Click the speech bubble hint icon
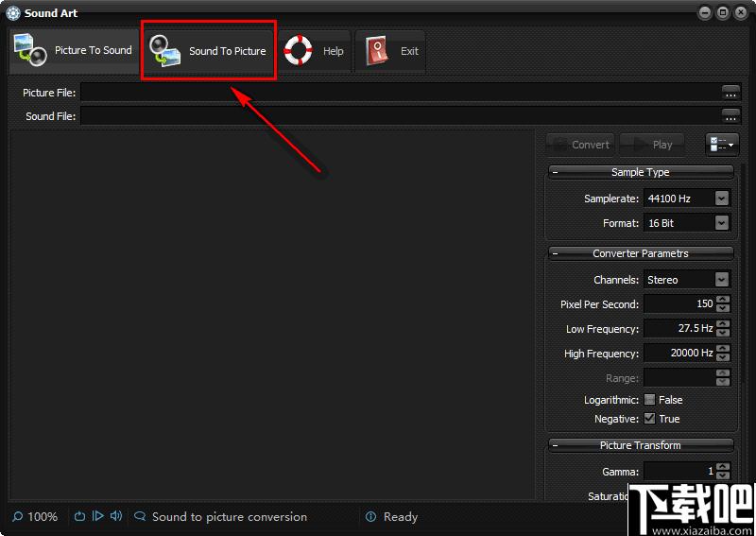Viewport: 756px width, 536px height. (140, 516)
